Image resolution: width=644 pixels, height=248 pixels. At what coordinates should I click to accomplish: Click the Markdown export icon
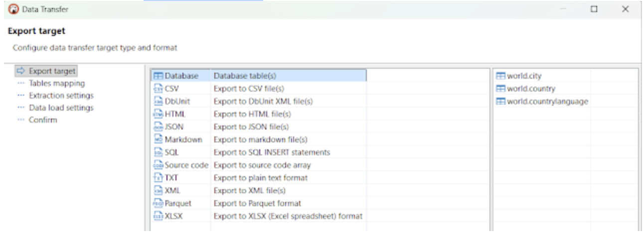(x=158, y=139)
